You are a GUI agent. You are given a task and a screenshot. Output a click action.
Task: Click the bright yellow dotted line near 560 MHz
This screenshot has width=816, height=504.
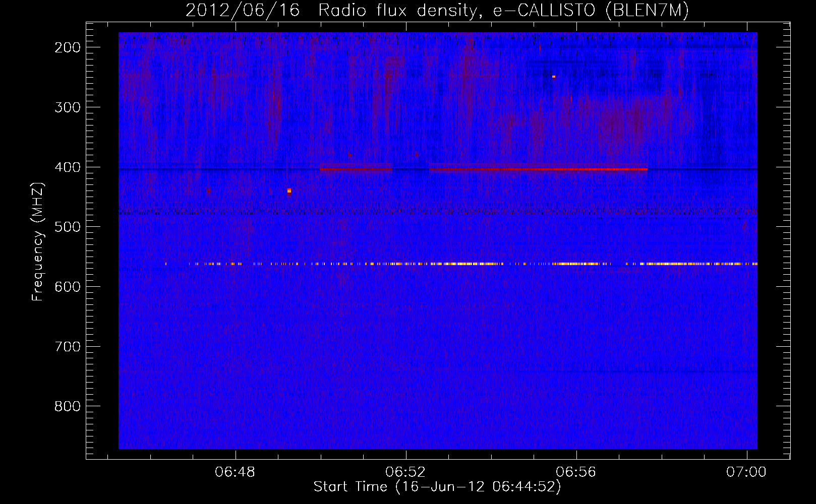(x=461, y=264)
